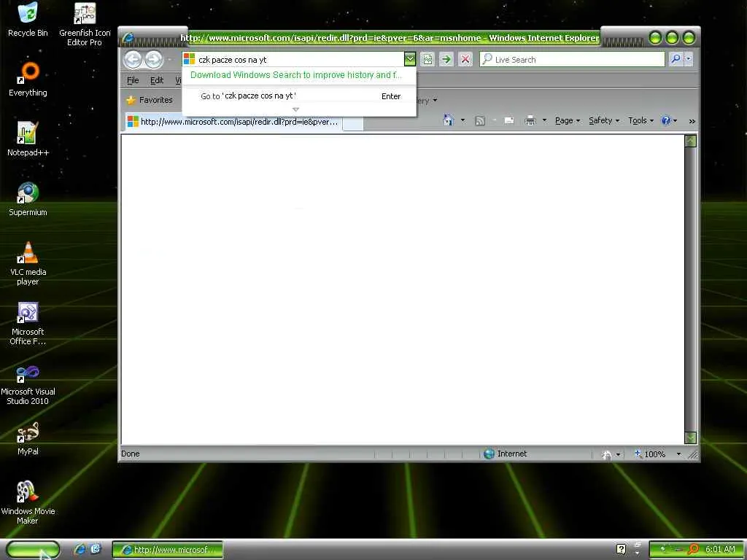Click the Print icon in command bar

[x=530, y=121]
